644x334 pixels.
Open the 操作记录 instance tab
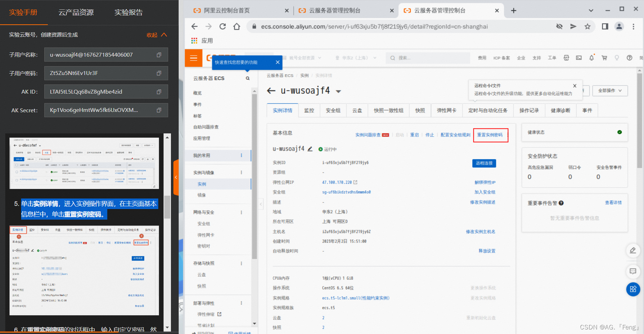coord(529,111)
